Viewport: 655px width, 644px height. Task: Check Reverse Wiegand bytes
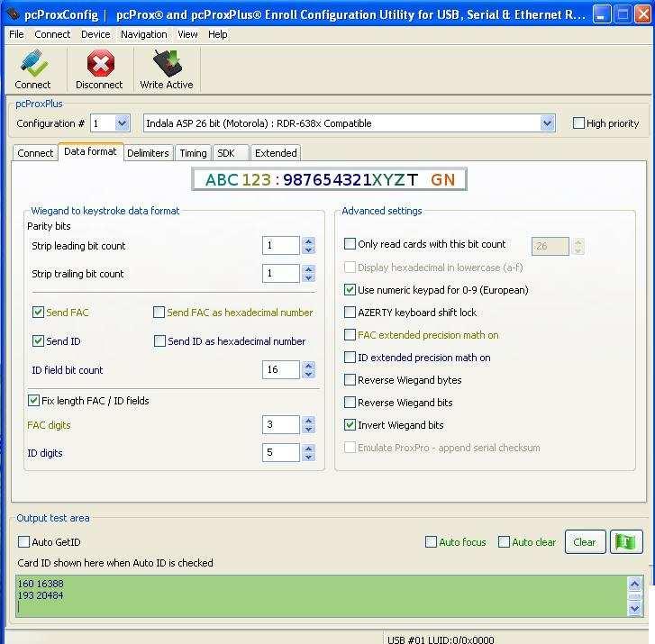350,379
